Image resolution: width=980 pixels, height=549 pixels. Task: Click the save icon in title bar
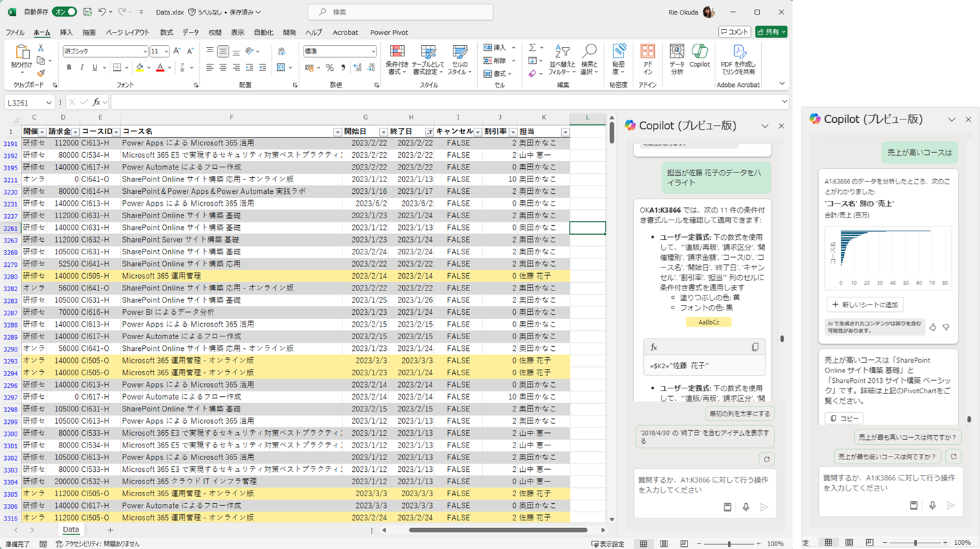coord(88,12)
